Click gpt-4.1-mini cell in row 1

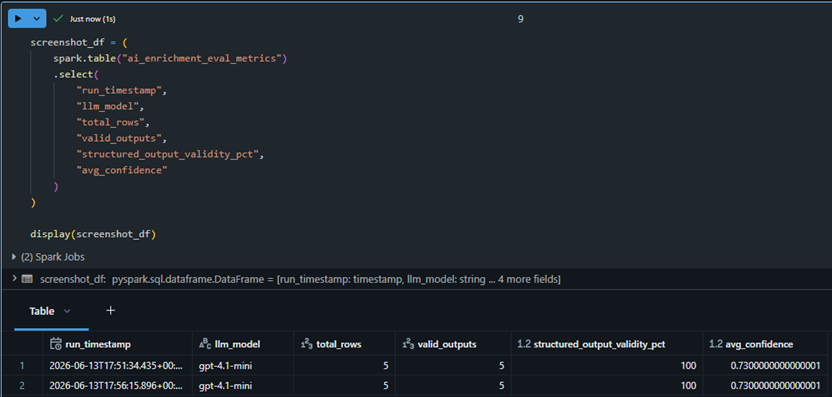(242, 366)
